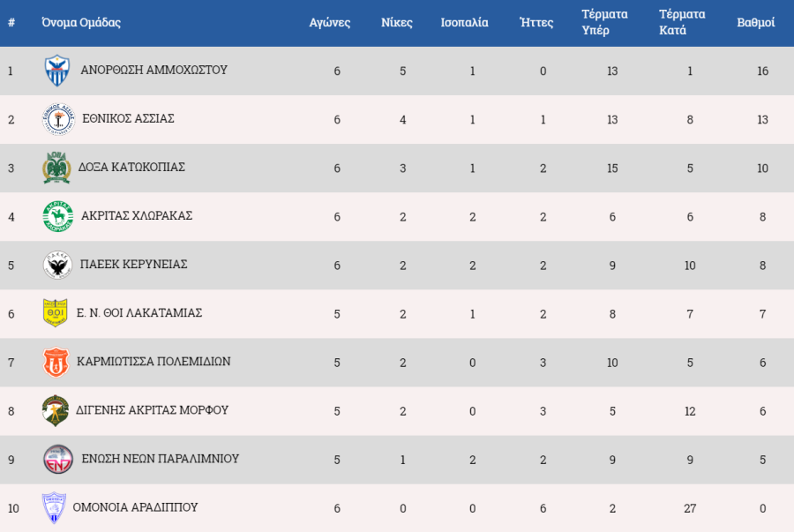The height and width of the screenshot is (532, 794).
Task: Open team name ΑΚΡΙΤΑΣ ΧΛΩΡΑΚΑΣ
Action: click(x=137, y=215)
